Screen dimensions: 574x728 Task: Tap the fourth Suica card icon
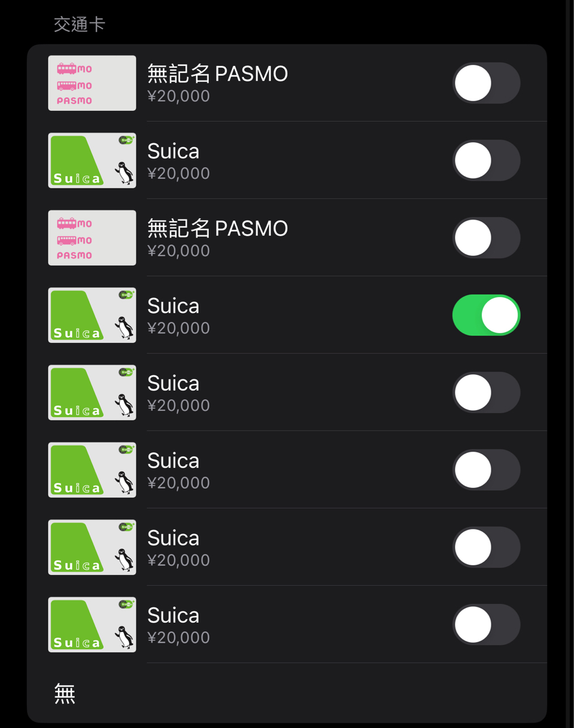click(92, 470)
